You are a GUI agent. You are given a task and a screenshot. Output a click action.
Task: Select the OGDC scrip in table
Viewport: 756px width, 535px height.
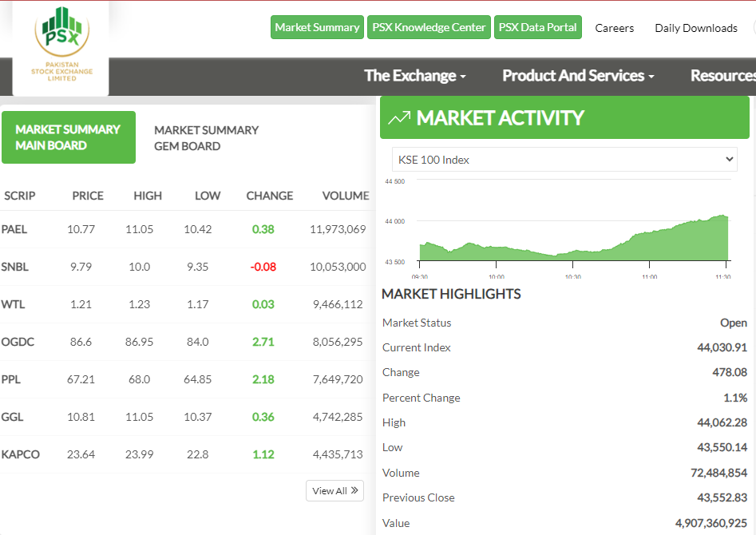[x=18, y=342]
